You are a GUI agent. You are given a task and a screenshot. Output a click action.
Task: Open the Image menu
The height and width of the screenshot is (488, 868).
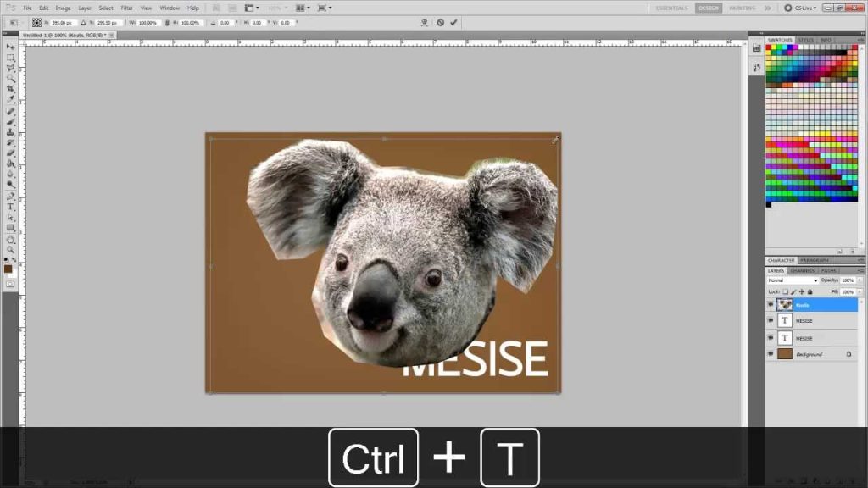pos(63,8)
